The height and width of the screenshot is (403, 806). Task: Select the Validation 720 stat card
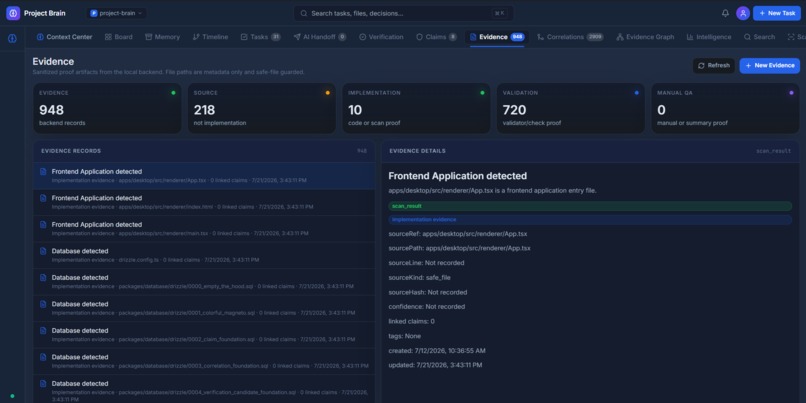point(571,108)
